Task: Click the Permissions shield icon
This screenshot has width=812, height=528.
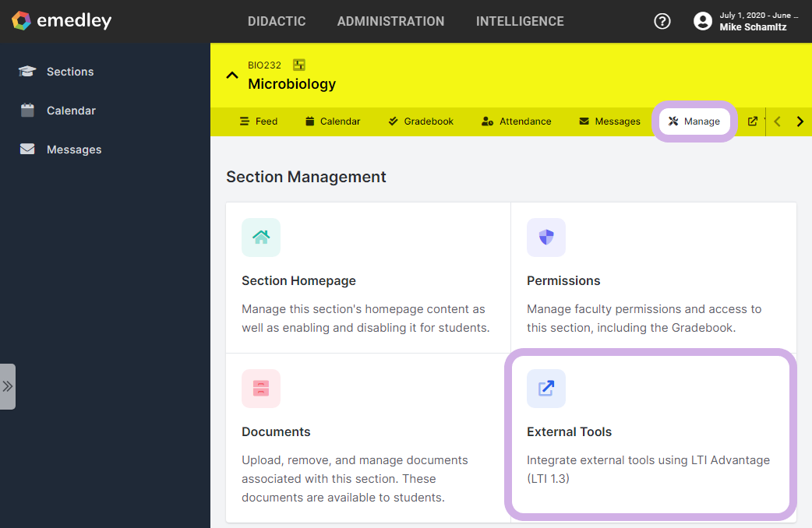Action: (546, 238)
